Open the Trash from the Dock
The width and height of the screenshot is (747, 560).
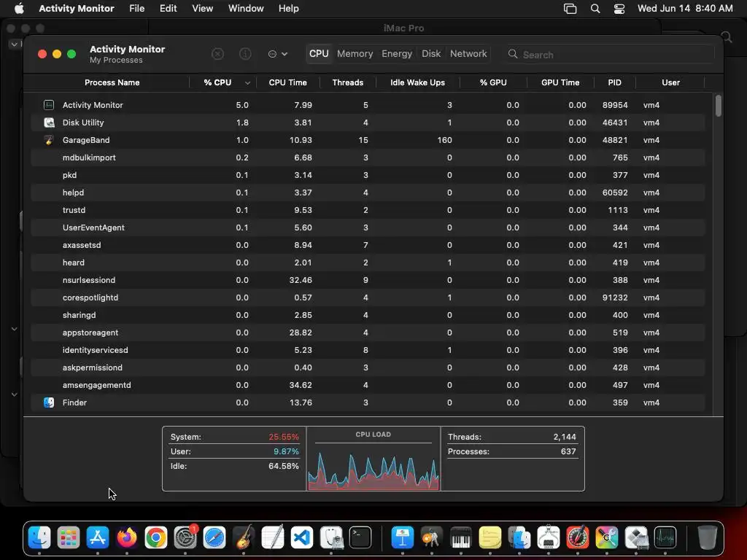click(x=707, y=538)
